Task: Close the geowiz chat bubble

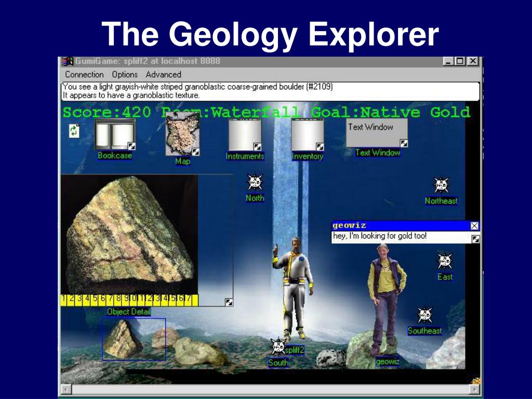Action: (x=474, y=225)
